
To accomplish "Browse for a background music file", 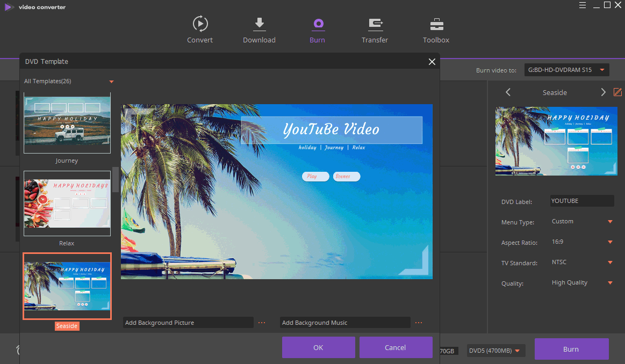I will click(x=419, y=323).
